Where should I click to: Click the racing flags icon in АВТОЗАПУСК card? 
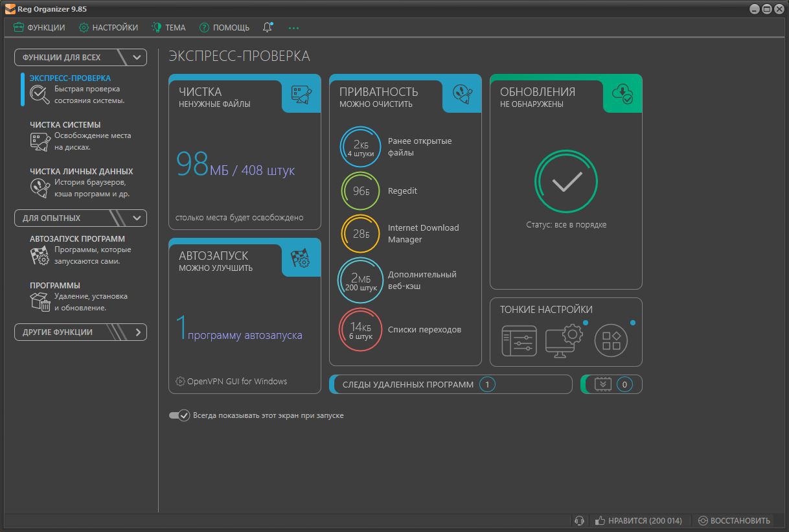tap(301, 259)
